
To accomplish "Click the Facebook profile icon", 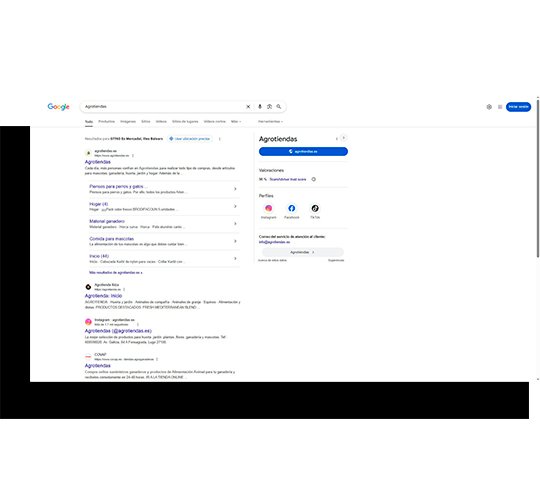I will (291, 208).
